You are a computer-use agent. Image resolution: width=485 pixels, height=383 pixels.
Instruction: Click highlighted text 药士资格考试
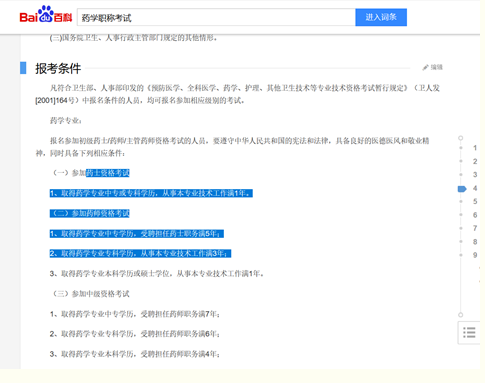108,173
